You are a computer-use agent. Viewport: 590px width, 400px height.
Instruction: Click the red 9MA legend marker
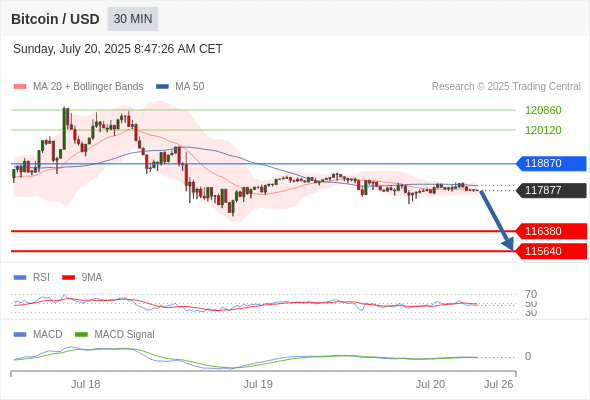click(x=68, y=278)
